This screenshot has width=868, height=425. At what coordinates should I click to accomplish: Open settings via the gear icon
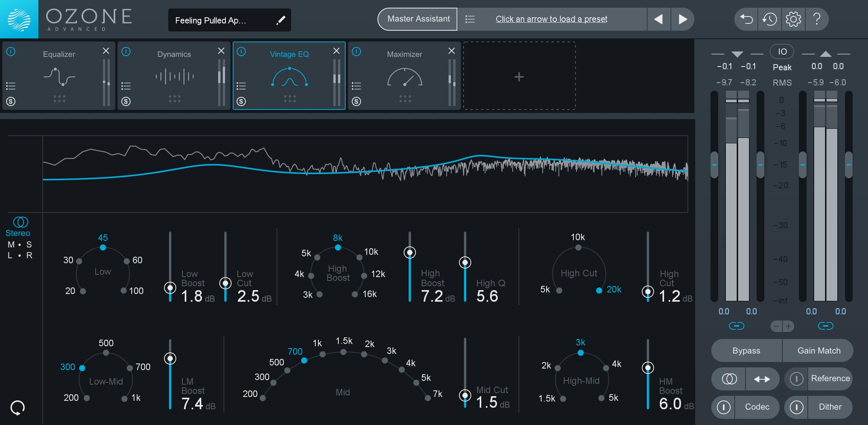[793, 19]
